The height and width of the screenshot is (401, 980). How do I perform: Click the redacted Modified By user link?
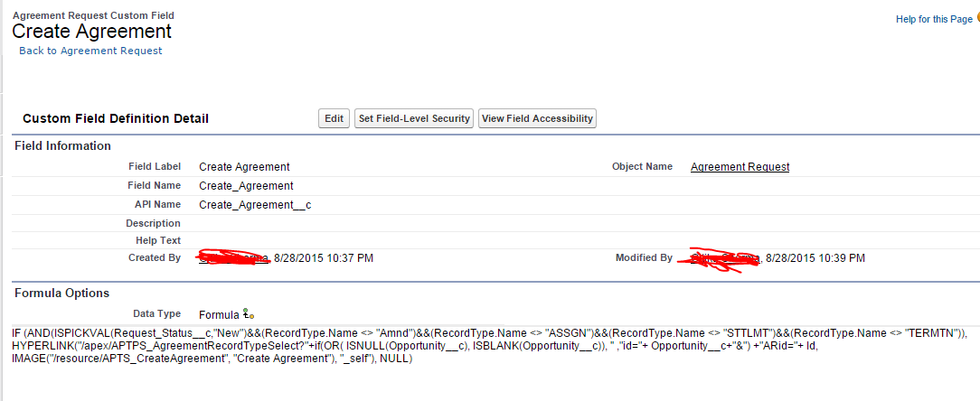click(x=725, y=258)
